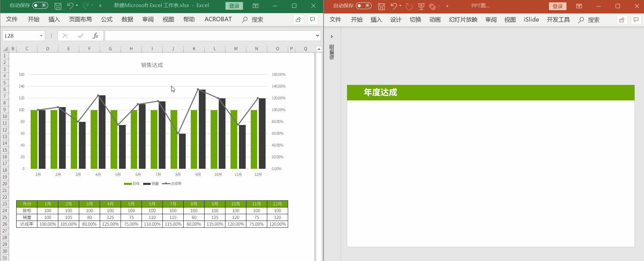This screenshot has height=261, width=644.
Task: Click the 目标 legend green swatch
Action: [x=128, y=184]
